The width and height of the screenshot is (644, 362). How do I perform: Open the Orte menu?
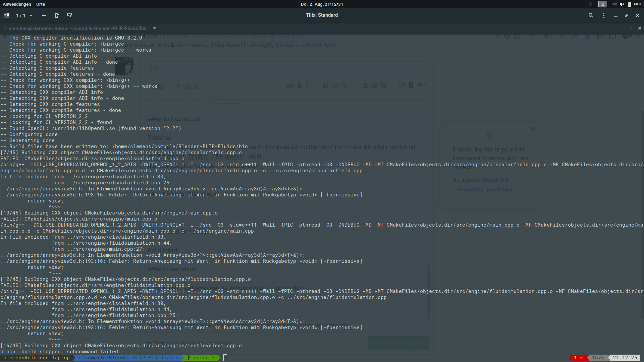click(x=41, y=4)
